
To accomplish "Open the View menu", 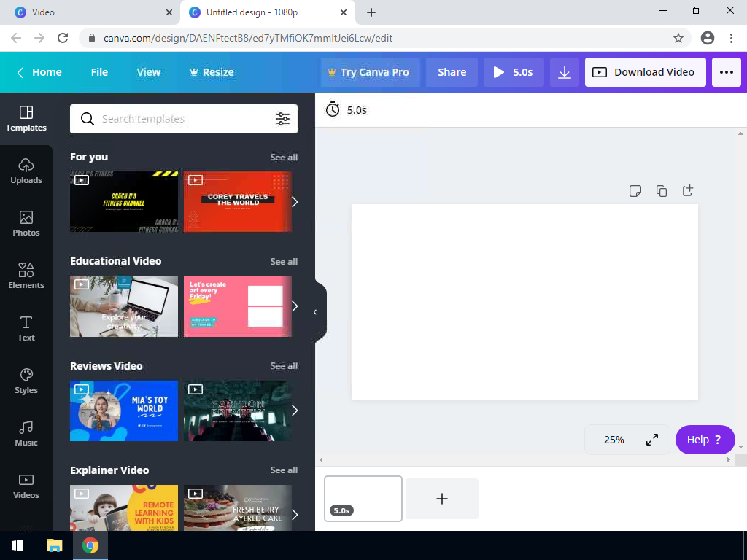I will coord(149,72).
